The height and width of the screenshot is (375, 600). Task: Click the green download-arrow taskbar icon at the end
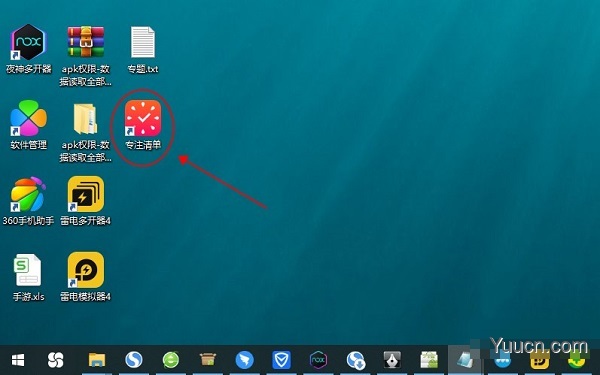577,361
